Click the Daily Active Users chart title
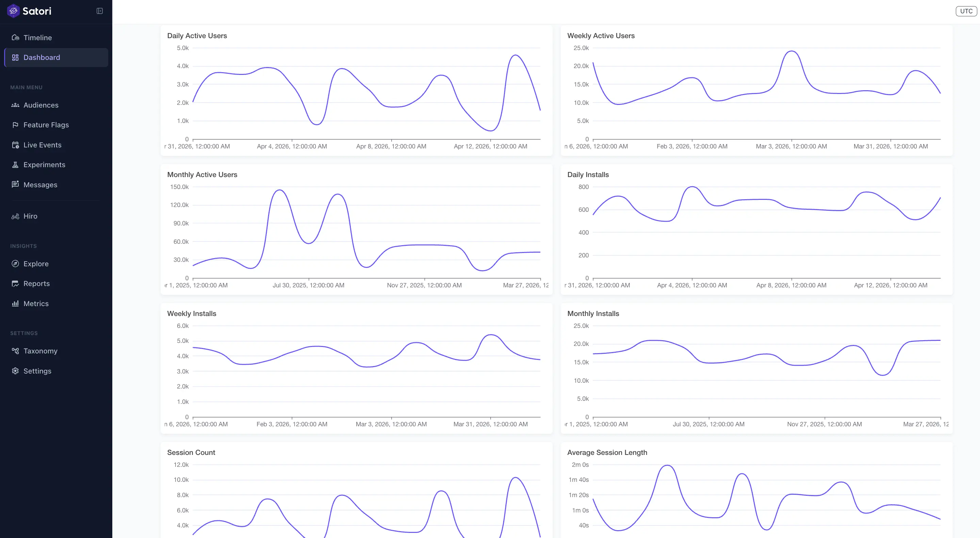980x538 pixels. 197,35
